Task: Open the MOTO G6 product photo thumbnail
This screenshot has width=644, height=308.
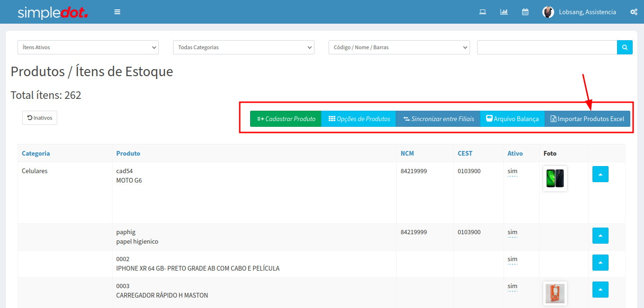Action: coord(555,178)
